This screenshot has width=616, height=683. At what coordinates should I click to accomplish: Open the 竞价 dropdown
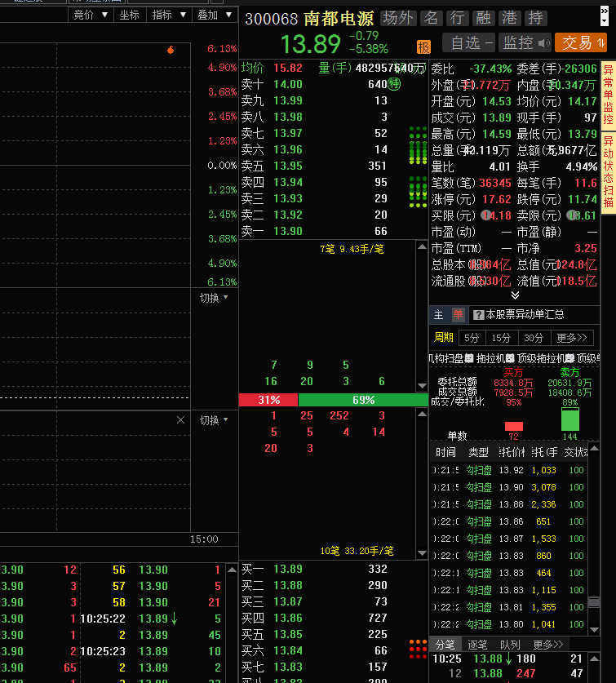coord(91,15)
